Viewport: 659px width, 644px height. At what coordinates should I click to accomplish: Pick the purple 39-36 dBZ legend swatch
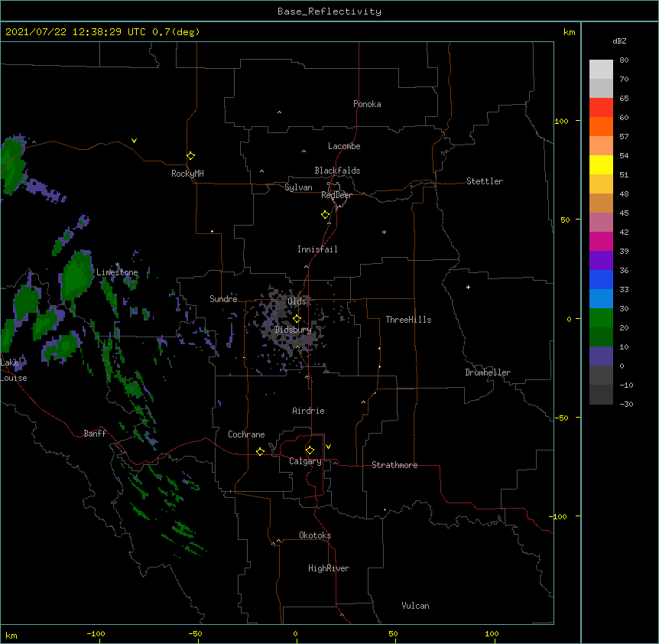[x=601, y=261]
